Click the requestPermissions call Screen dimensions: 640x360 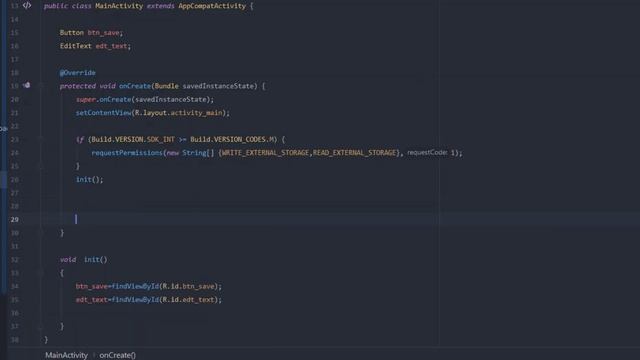(x=127, y=153)
